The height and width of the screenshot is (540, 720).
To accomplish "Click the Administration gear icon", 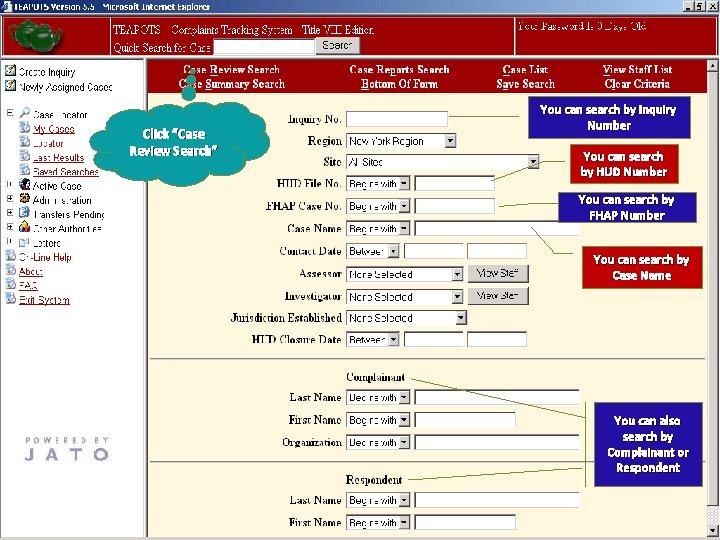I will point(25,199).
